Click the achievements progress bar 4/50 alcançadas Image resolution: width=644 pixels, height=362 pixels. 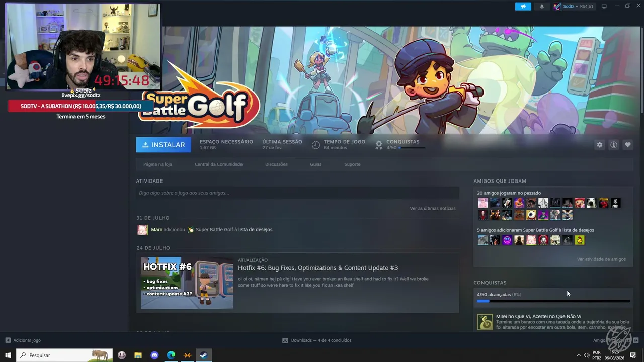click(x=553, y=301)
